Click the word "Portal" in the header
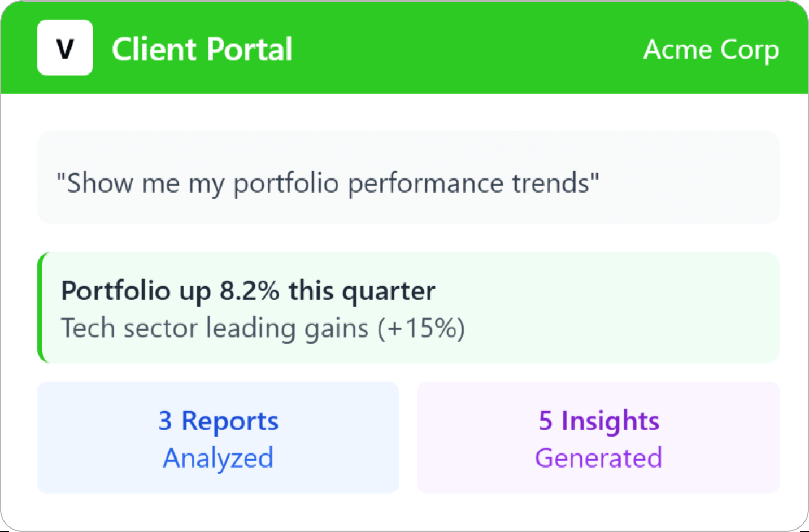The width and height of the screenshot is (809, 532). (x=249, y=49)
